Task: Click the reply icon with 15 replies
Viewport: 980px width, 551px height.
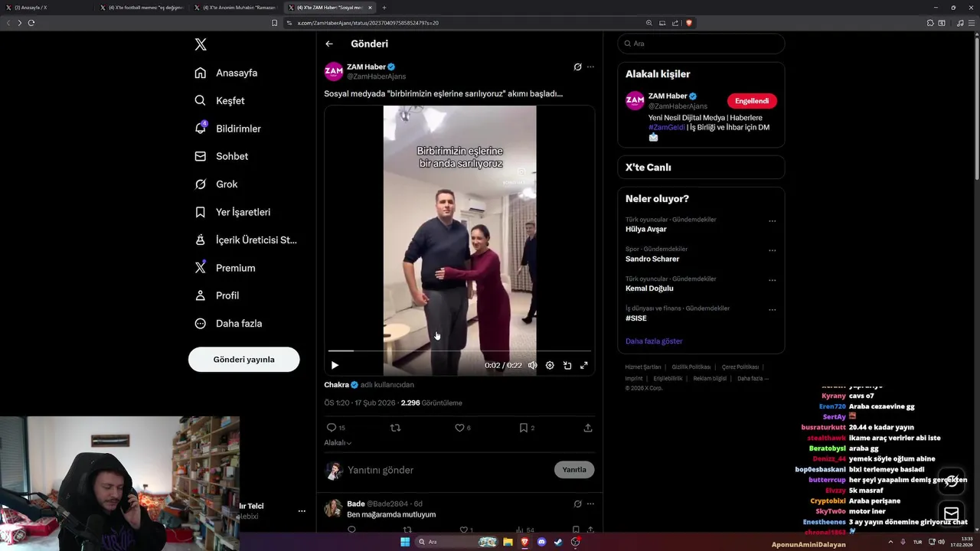Action: coord(335,428)
